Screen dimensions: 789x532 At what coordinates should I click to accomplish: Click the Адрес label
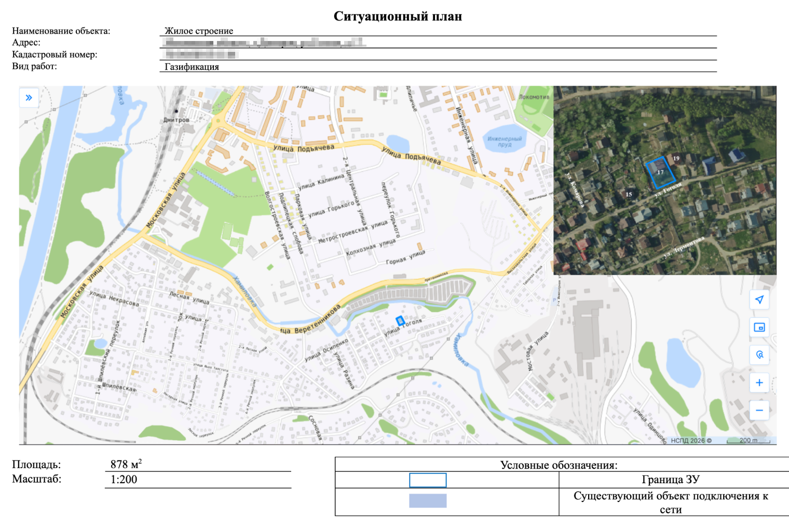coord(26,42)
